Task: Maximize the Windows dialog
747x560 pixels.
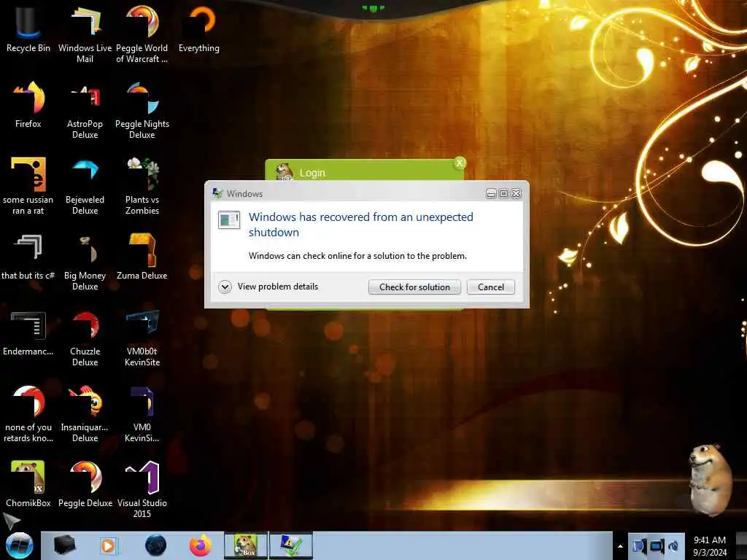Action: 503,193
